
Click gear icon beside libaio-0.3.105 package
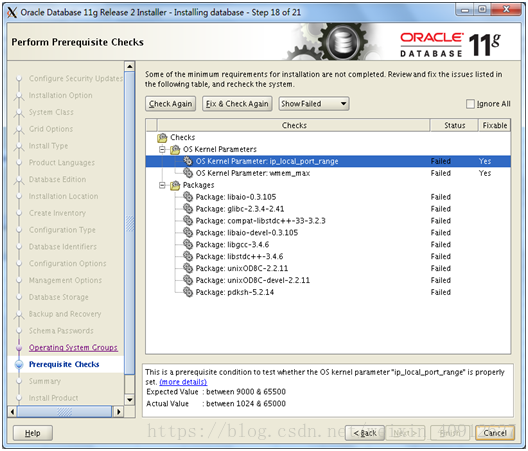pos(188,197)
